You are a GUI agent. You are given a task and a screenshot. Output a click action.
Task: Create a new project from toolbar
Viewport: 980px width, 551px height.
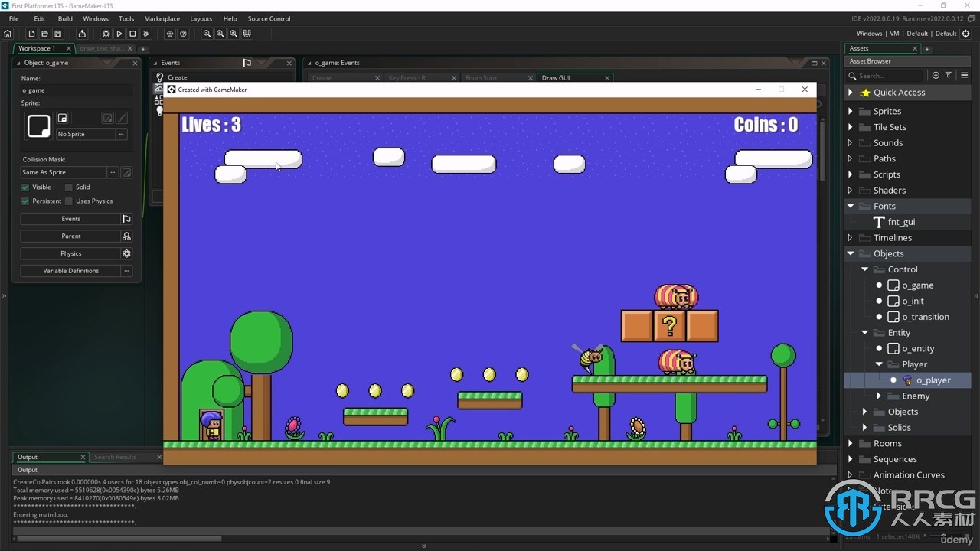click(31, 34)
